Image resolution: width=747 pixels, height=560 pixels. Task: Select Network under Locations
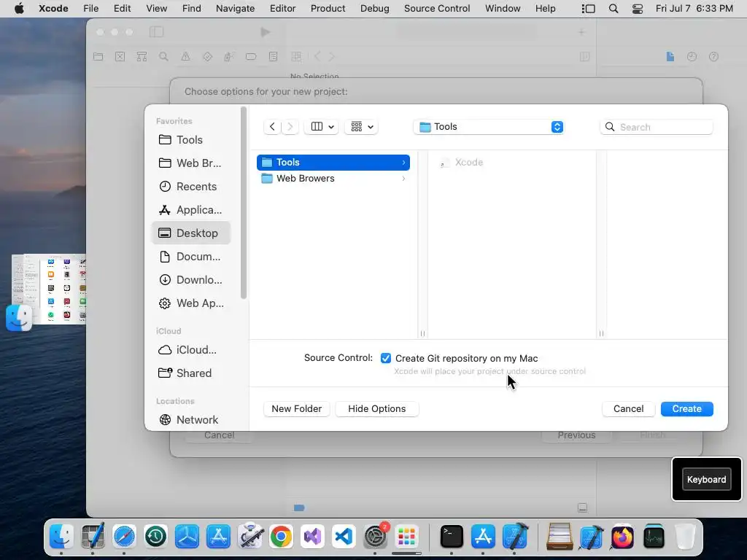(190, 419)
